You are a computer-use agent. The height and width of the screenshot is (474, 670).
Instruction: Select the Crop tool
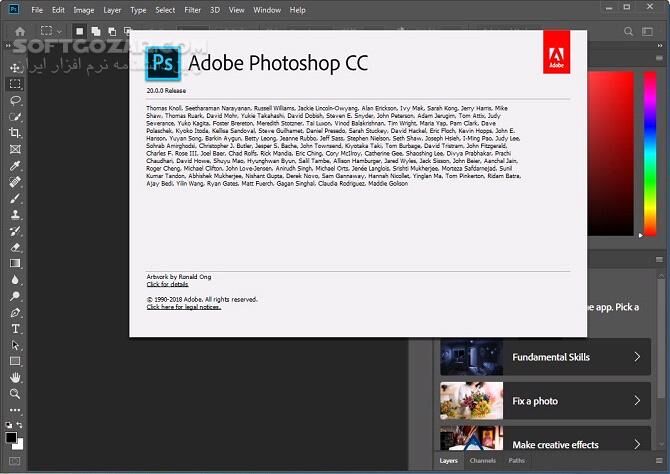(15, 132)
